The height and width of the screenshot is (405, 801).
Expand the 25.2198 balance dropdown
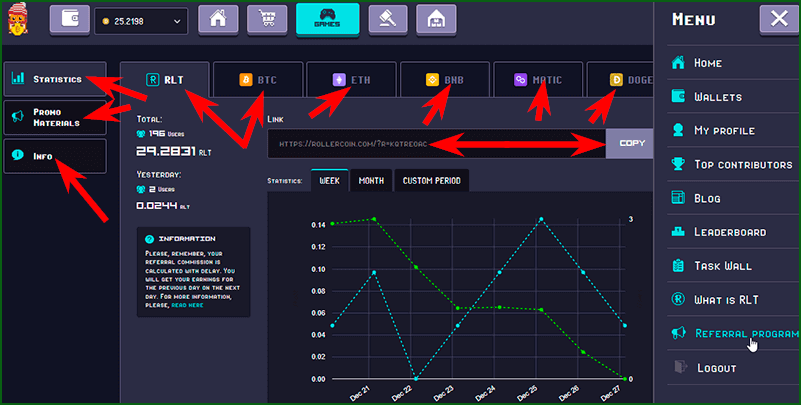coord(141,21)
